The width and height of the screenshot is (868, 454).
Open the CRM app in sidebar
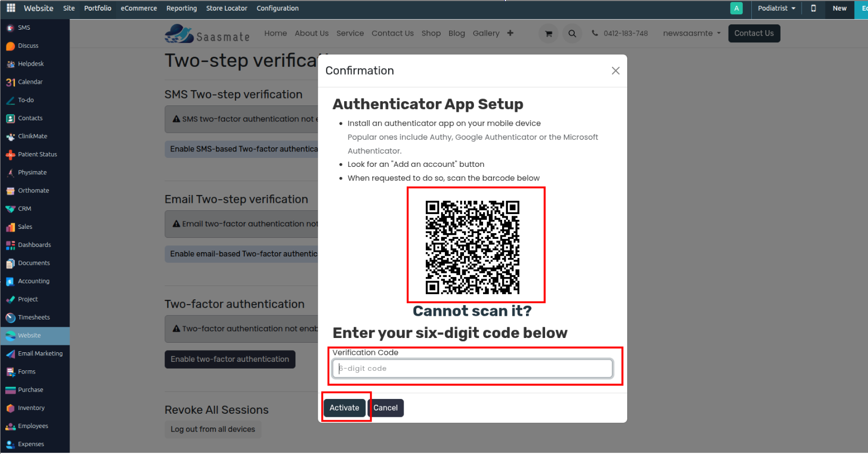pyautogui.click(x=24, y=209)
